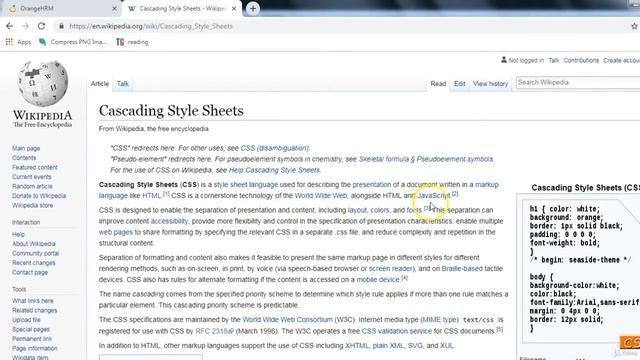Open the Braille-based link
This screenshot has height=360, width=640.
[x=462, y=269]
